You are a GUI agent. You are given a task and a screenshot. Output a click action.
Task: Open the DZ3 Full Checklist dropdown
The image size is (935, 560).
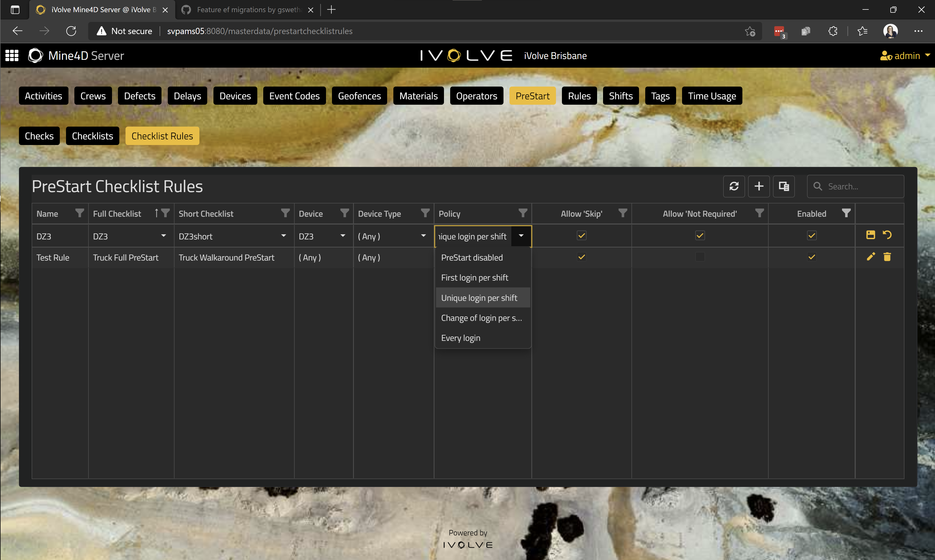pyautogui.click(x=163, y=235)
